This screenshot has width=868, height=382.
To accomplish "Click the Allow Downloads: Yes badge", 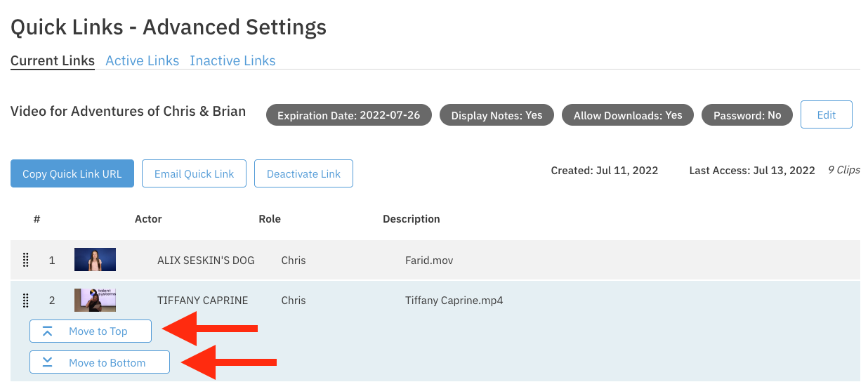I will click(x=628, y=115).
